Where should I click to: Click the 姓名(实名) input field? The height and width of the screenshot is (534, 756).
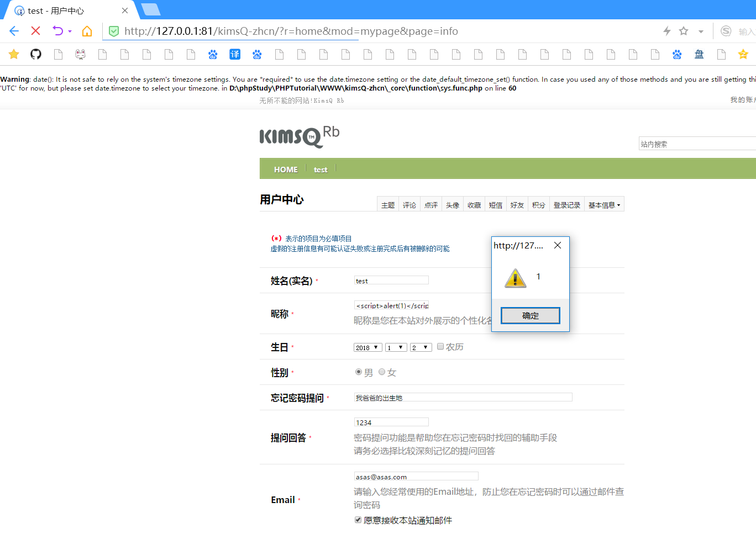pos(391,281)
